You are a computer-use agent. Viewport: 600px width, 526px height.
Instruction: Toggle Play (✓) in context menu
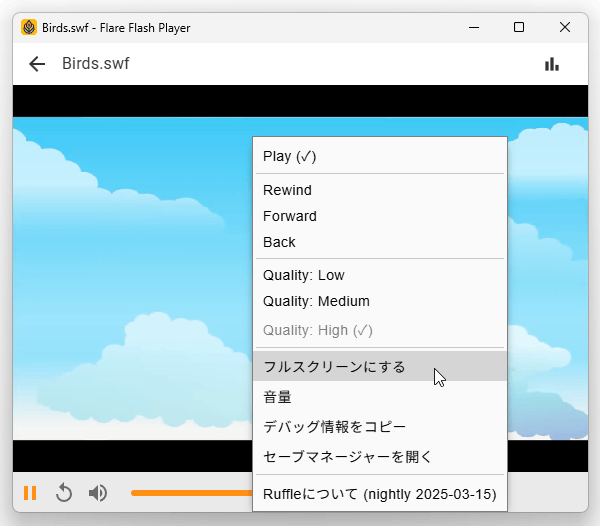coord(380,156)
